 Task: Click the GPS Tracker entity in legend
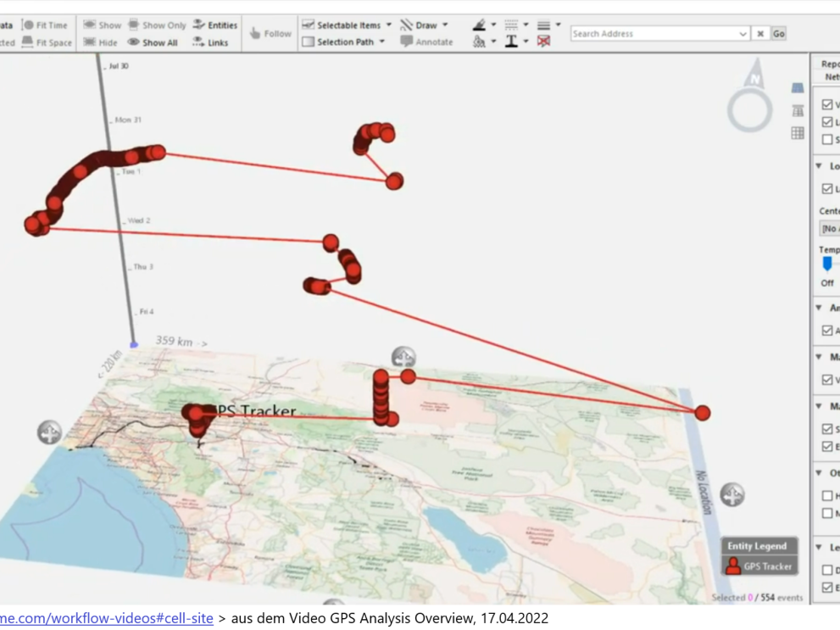(759, 566)
